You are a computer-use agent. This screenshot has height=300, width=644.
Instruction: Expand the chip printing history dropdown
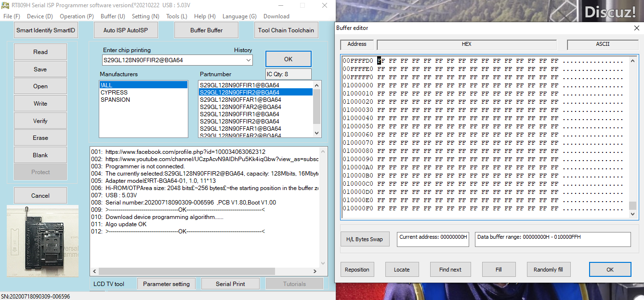click(248, 60)
